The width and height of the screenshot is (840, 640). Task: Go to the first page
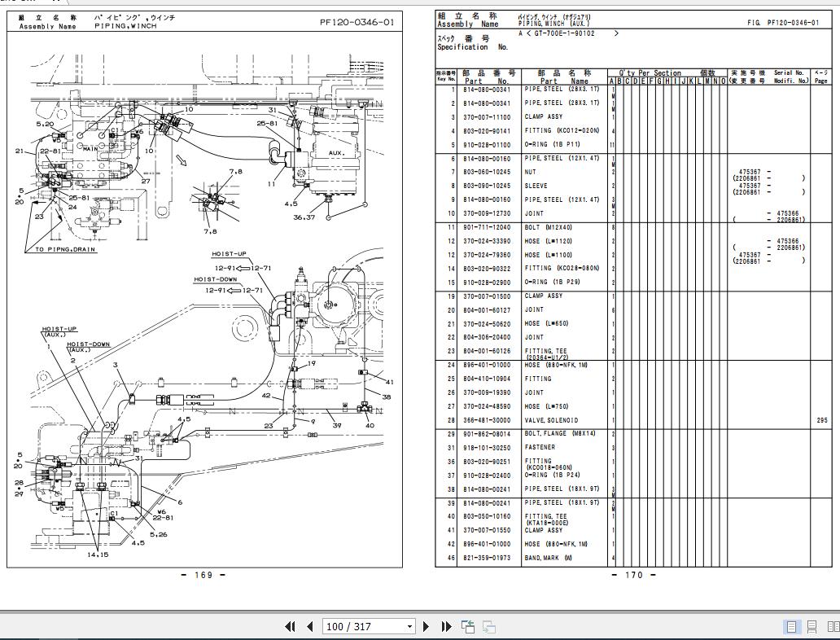click(290, 626)
